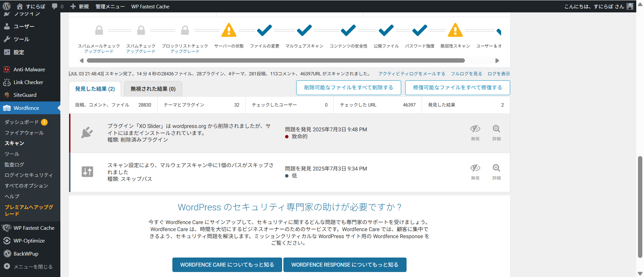Open the comments bubble icon in admin bar

55,6
